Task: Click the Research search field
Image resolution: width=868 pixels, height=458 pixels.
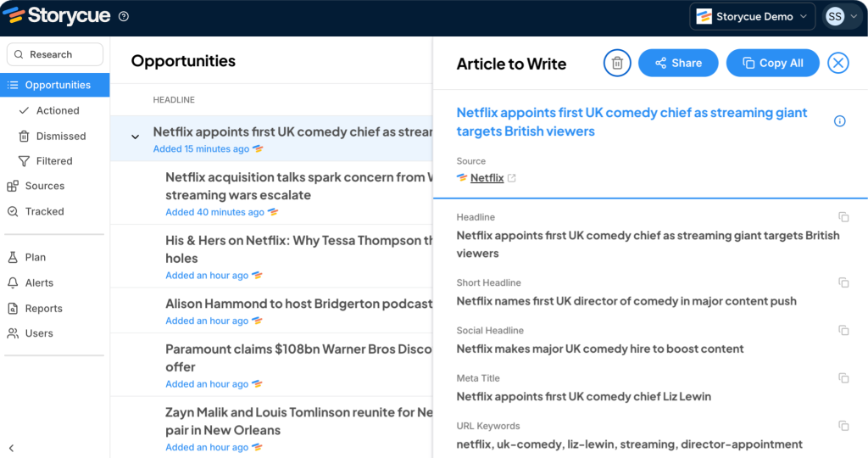Action: pyautogui.click(x=55, y=54)
